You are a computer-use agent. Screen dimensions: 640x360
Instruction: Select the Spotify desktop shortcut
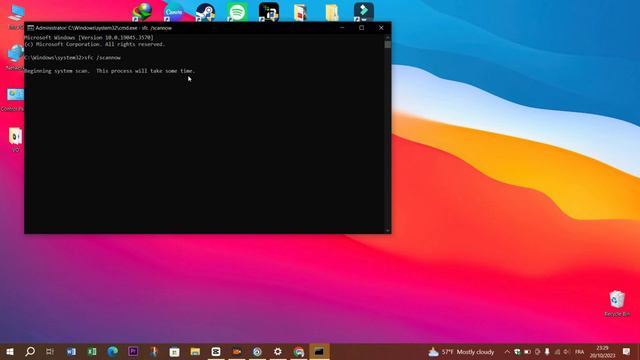pyautogui.click(x=237, y=11)
